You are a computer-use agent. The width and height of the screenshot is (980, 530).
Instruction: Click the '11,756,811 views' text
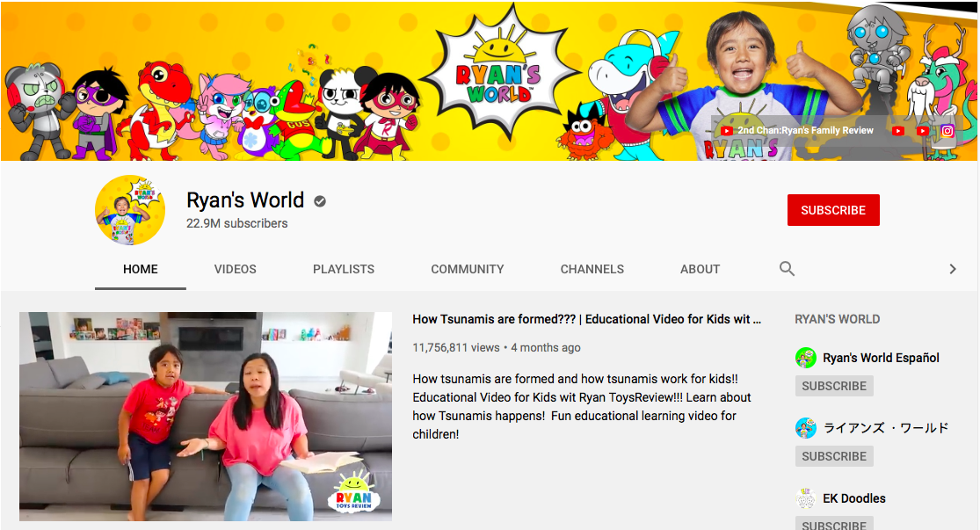coord(456,347)
